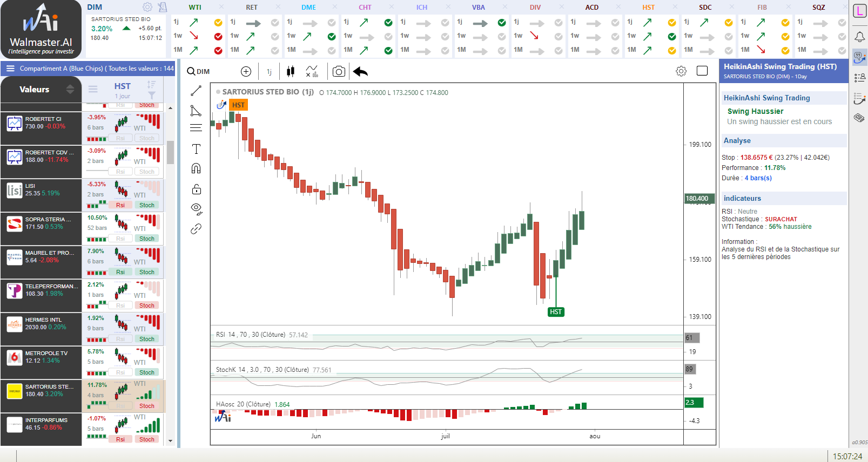Select the trend line drawing tool
Viewport: 868px width, 462px height.
coord(196,91)
